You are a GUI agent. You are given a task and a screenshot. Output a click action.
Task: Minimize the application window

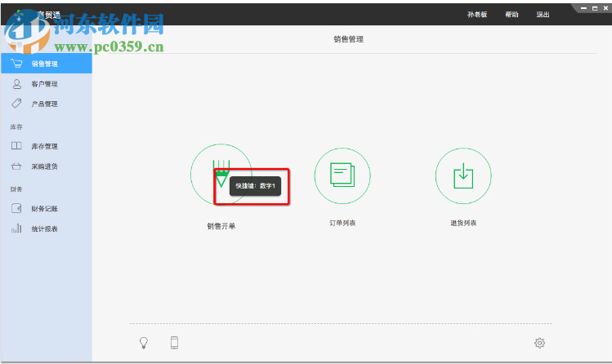tap(583, 8)
